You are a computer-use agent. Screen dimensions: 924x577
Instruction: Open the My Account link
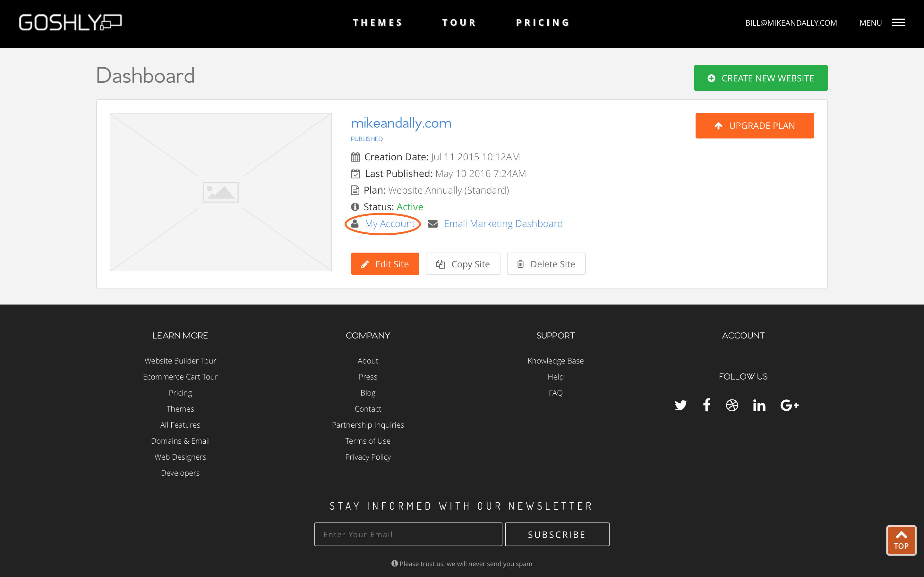tap(389, 224)
